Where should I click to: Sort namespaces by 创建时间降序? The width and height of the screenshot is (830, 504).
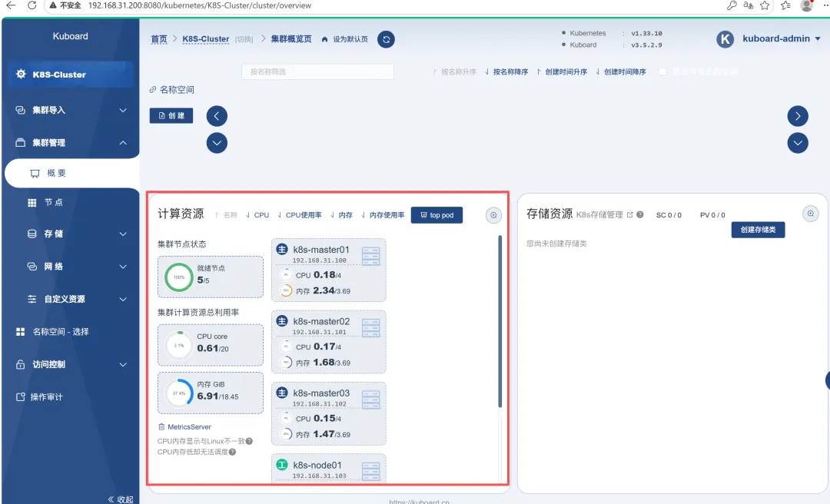pos(620,71)
